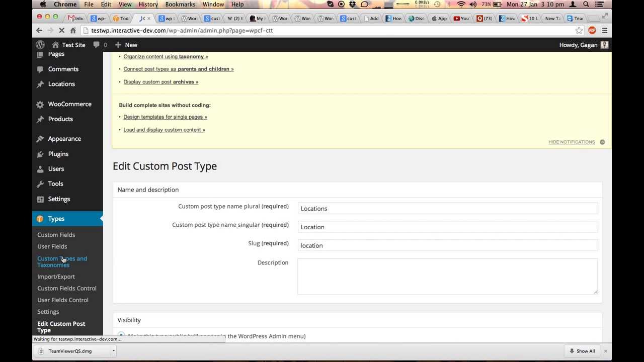This screenshot has height=362, width=644.
Task: Open Products in the sidebar
Action: (60, 119)
